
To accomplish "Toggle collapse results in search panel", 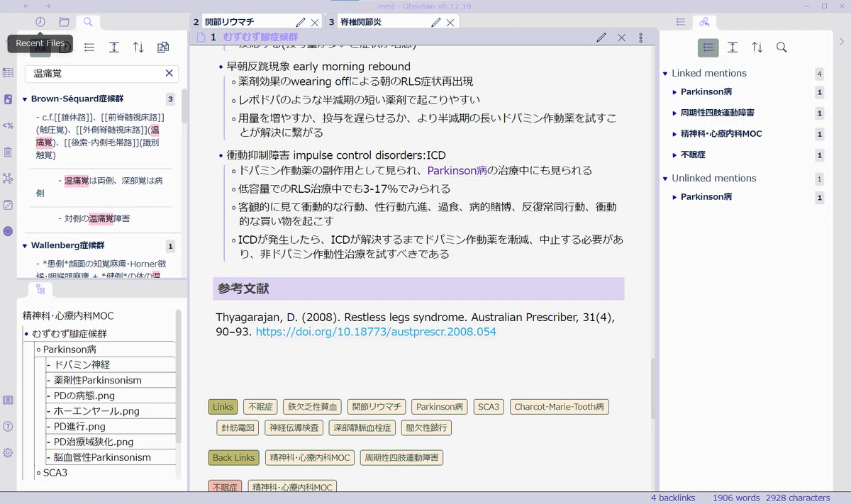I will [x=89, y=47].
